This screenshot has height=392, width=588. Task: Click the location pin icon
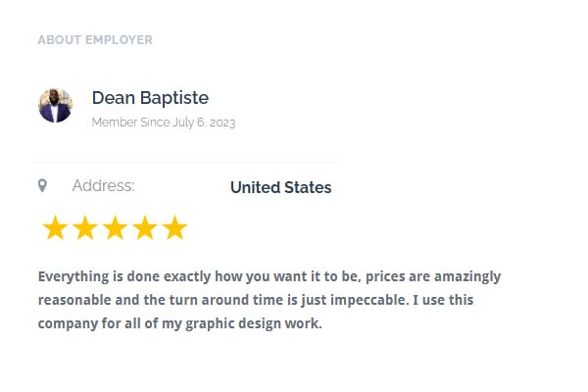click(42, 185)
